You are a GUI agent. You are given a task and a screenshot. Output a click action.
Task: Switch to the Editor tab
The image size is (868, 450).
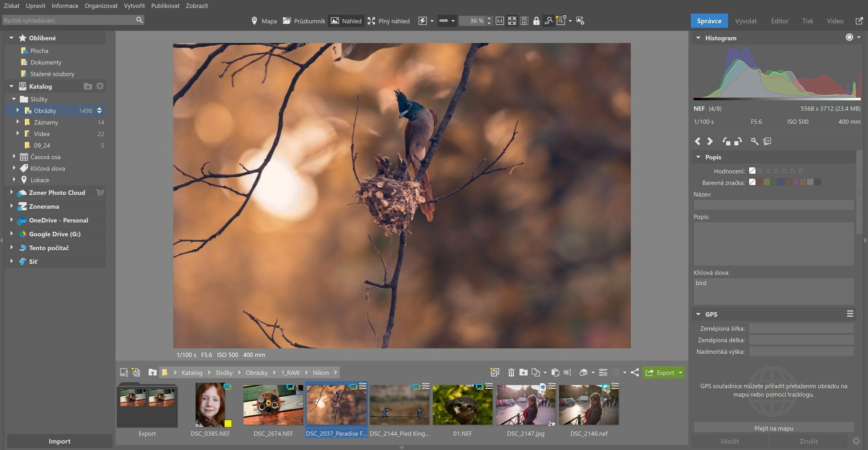[779, 21]
